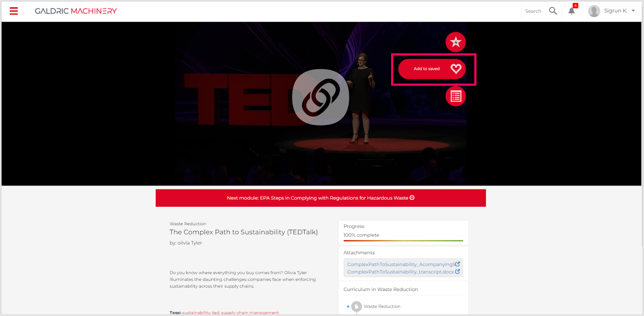Viewport: 644px width, 316px height.
Task: Click the Galdric Machinery logo
Action: [x=76, y=11]
